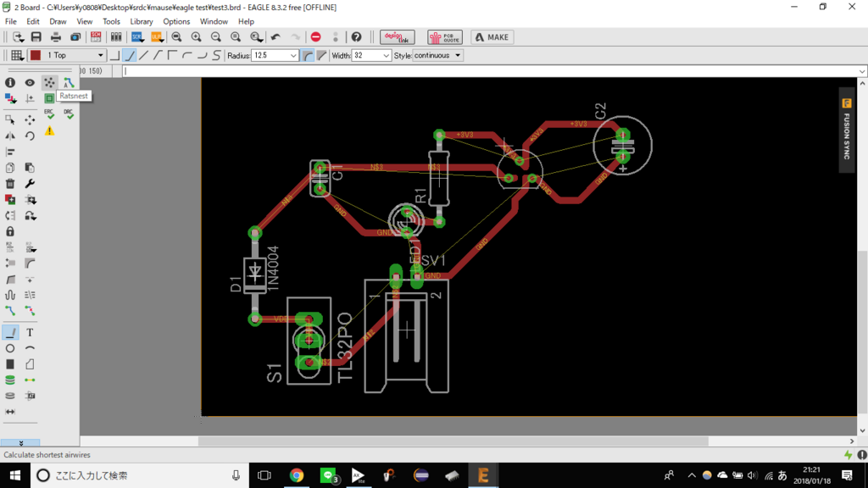Open the Errors warning list
Image resolution: width=868 pixels, height=488 pixels.
tap(49, 131)
